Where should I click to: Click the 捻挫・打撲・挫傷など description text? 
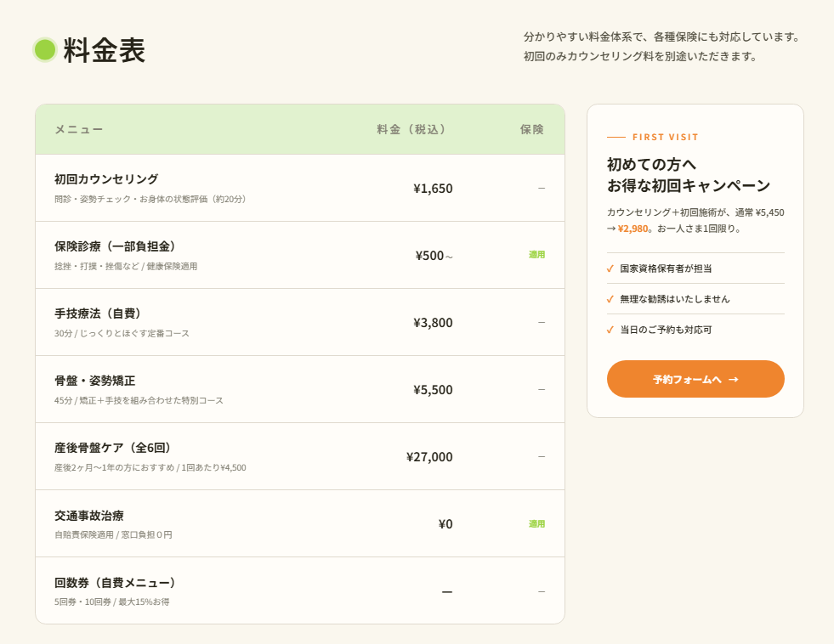[126, 266]
